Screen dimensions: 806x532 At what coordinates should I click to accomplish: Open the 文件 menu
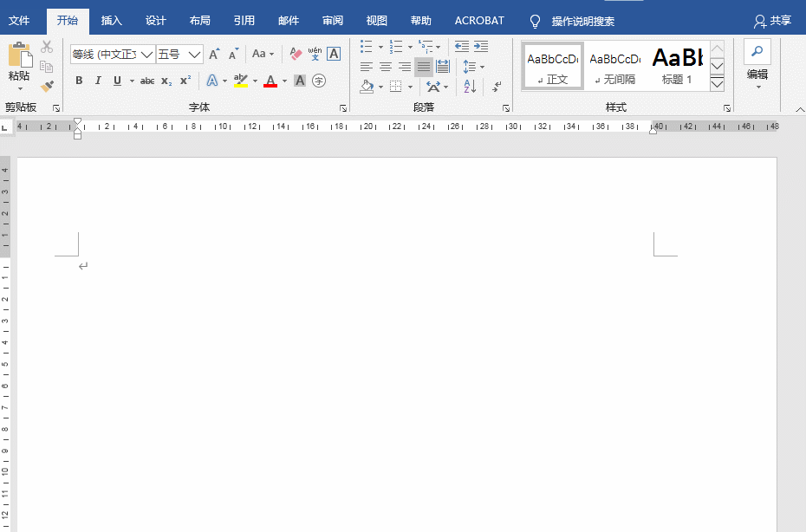[x=19, y=21]
